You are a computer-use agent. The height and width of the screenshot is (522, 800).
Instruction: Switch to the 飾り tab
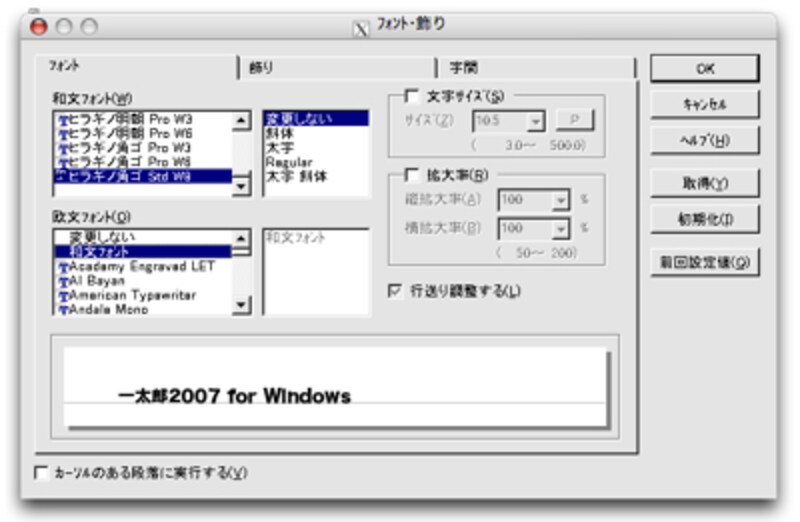[x=337, y=68]
